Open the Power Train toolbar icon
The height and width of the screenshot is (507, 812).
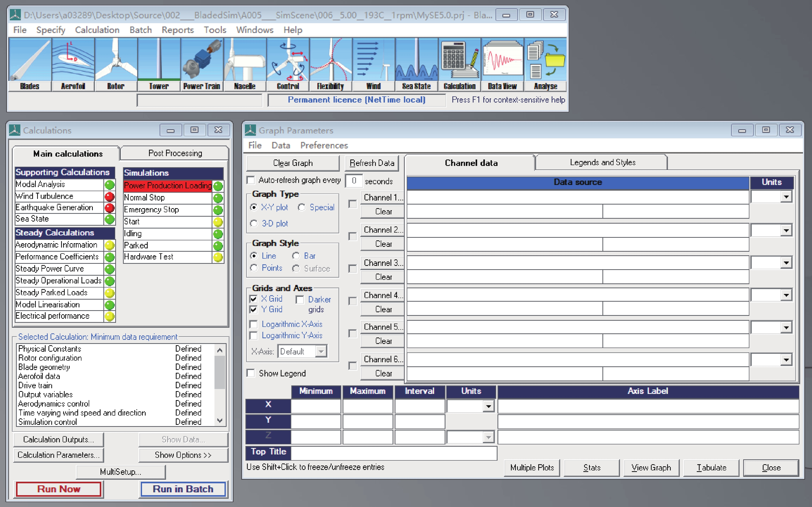[202, 64]
